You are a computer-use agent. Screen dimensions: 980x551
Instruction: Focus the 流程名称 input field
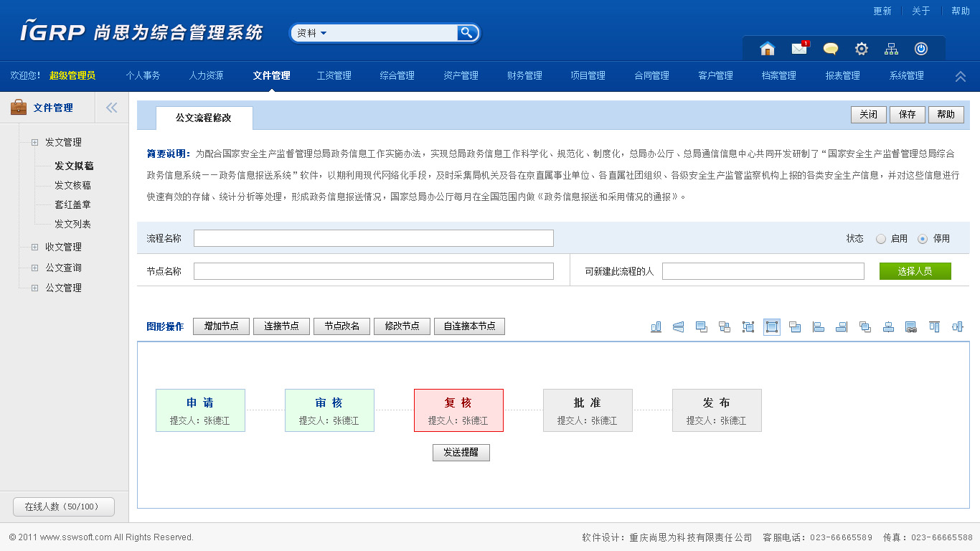[x=374, y=238]
